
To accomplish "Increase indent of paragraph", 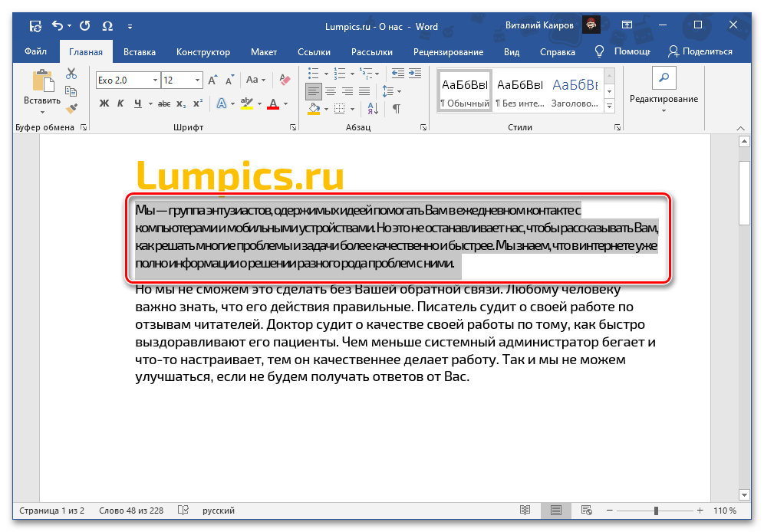I will 415,74.
